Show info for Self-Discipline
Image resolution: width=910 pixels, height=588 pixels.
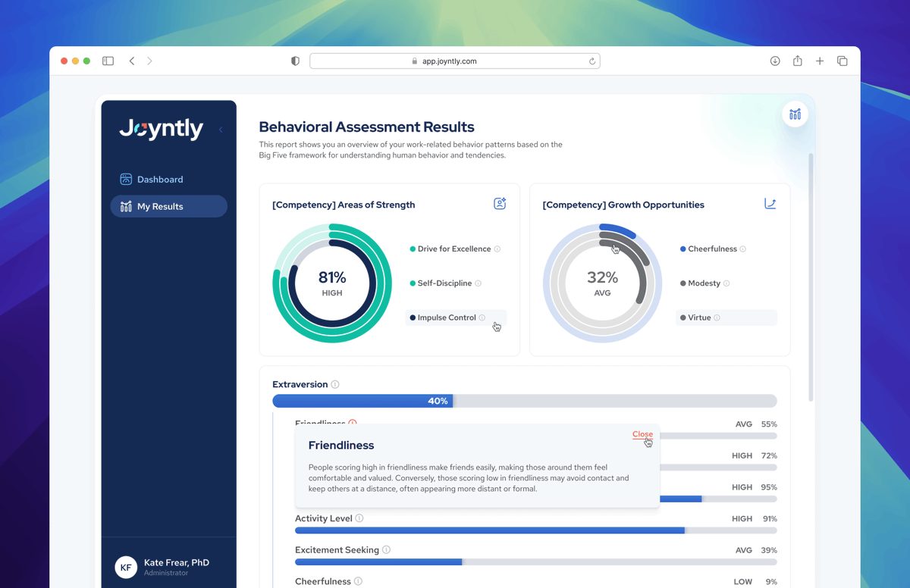pyautogui.click(x=478, y=283)
